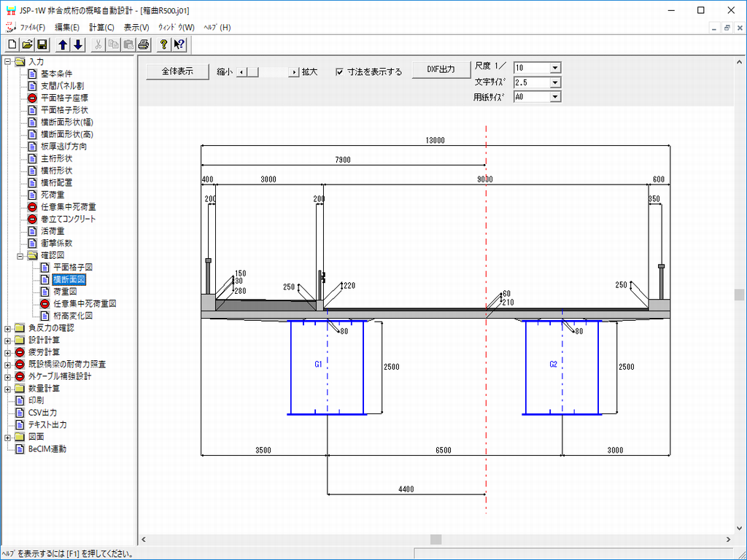Click the DXF出力 button

coord(441,69)
